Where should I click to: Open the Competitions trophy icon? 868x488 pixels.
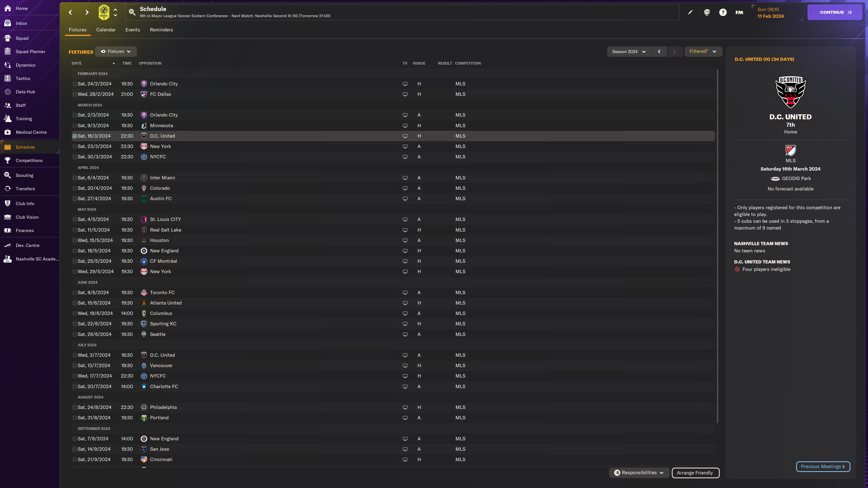[x=8, y=160]
